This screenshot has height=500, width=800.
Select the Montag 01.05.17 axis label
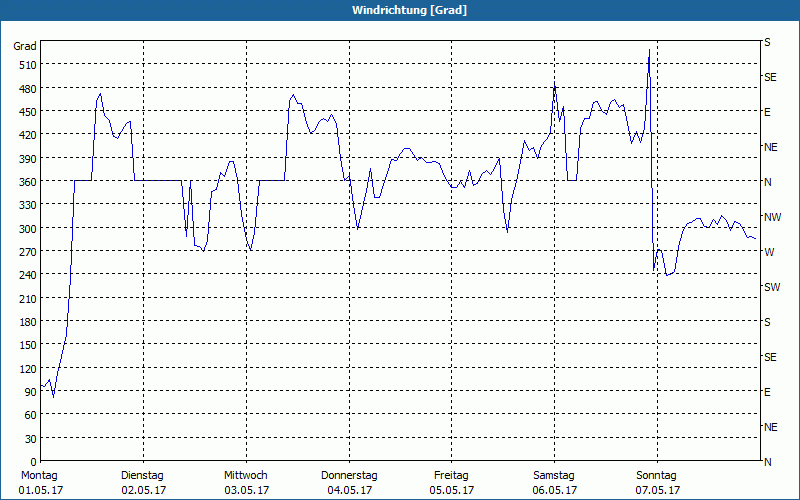pyautogui.click(x=40, y=483)
